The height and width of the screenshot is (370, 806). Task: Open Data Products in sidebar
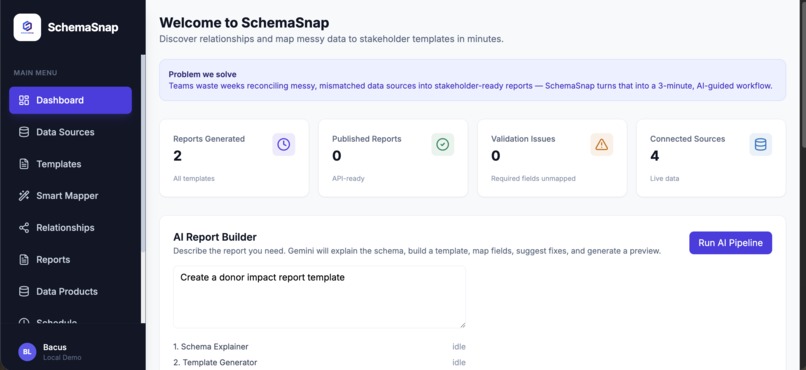[70, 291]
